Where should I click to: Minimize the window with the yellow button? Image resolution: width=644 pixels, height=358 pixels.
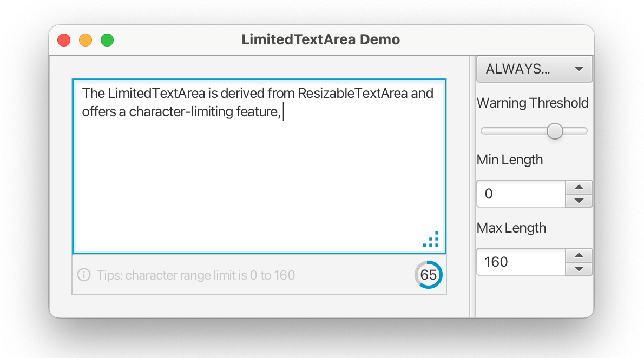coord(86,39)
